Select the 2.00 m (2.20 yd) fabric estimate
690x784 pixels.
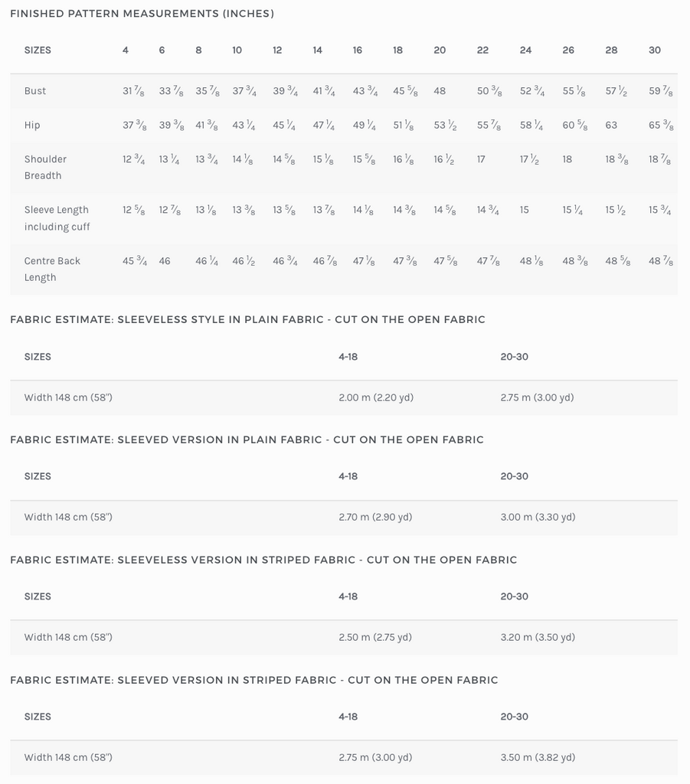376,398
